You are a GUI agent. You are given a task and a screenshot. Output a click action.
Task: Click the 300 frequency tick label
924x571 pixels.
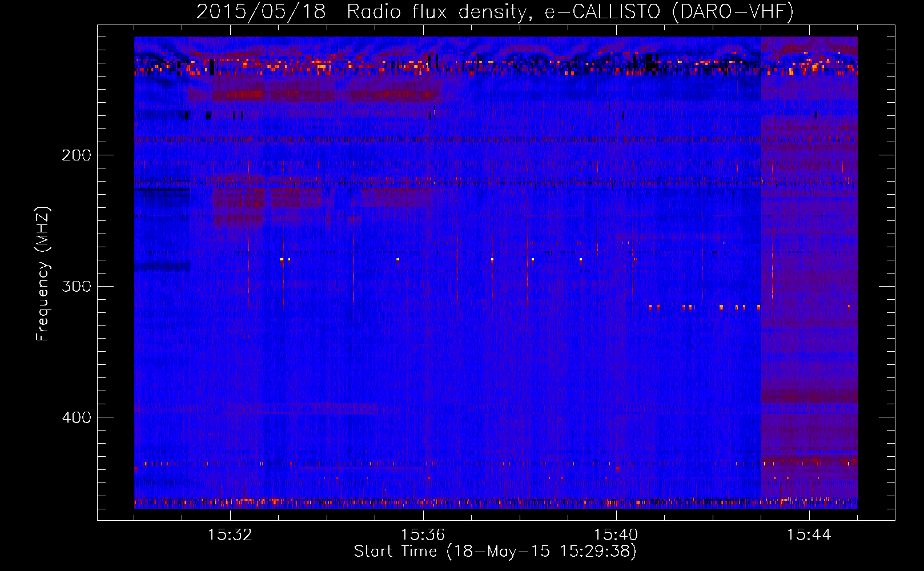[x=77, y=286]
